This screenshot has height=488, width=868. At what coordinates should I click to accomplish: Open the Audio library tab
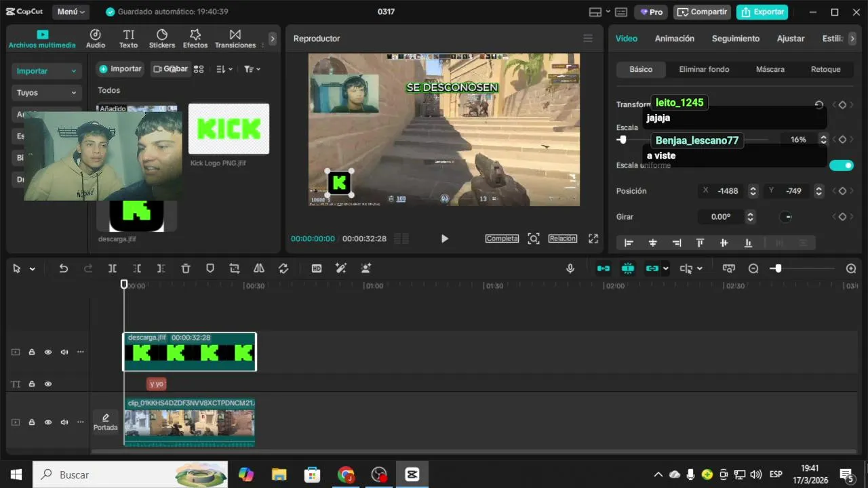click(96, 39)
